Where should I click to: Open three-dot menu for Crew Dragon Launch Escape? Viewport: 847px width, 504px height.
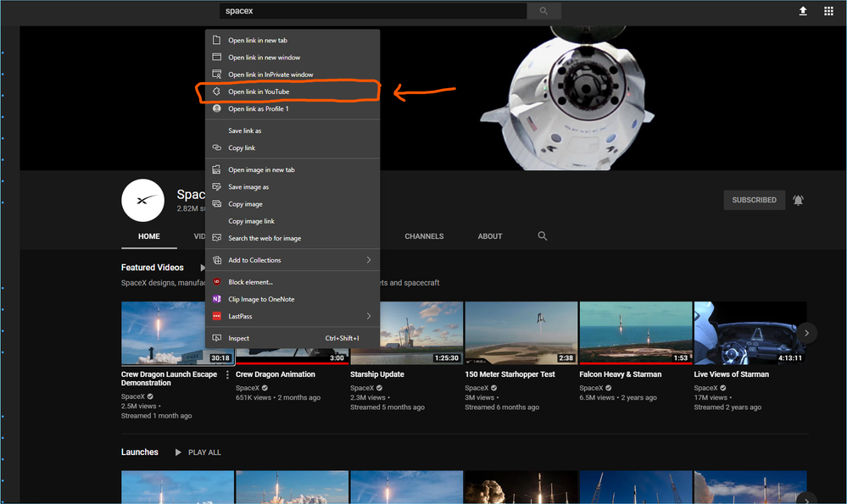click(227, 374)
